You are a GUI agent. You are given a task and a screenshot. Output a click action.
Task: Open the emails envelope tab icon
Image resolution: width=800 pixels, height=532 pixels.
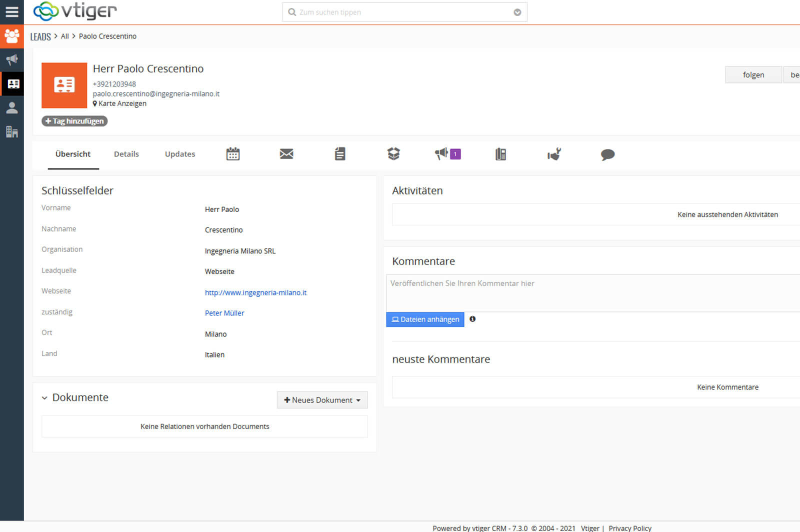[286, 154]
